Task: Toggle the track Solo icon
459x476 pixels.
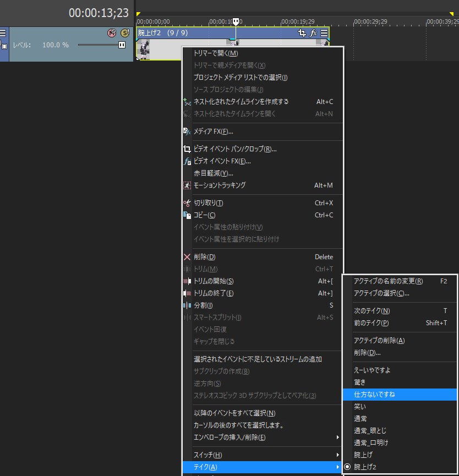Action: [x=125, y=33]
